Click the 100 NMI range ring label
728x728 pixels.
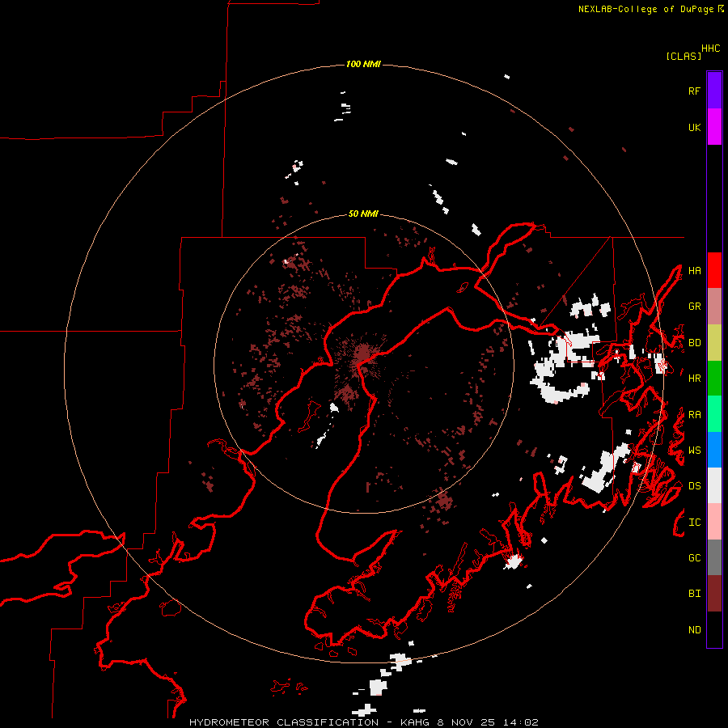click(x=363, y=64)
